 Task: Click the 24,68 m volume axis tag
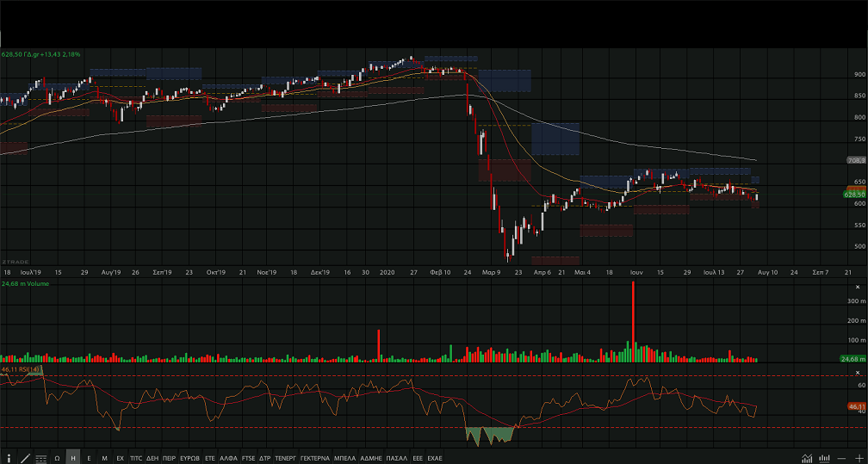coord(853,359)
